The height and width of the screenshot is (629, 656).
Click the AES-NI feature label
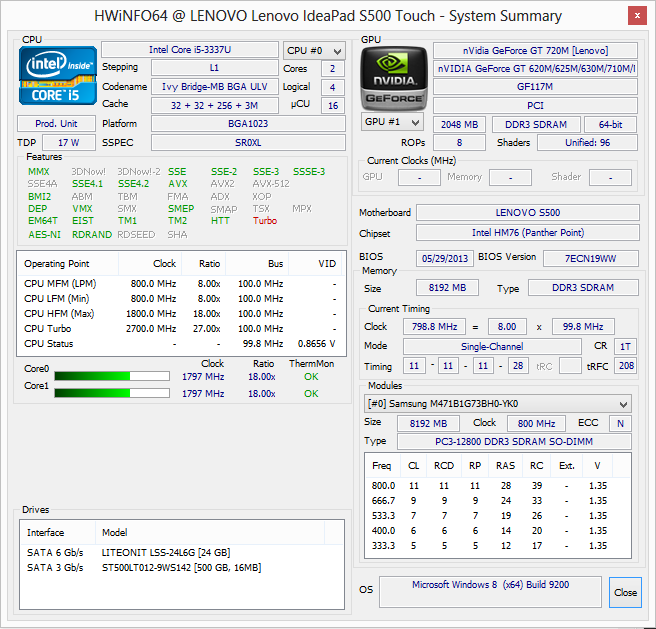44,234
